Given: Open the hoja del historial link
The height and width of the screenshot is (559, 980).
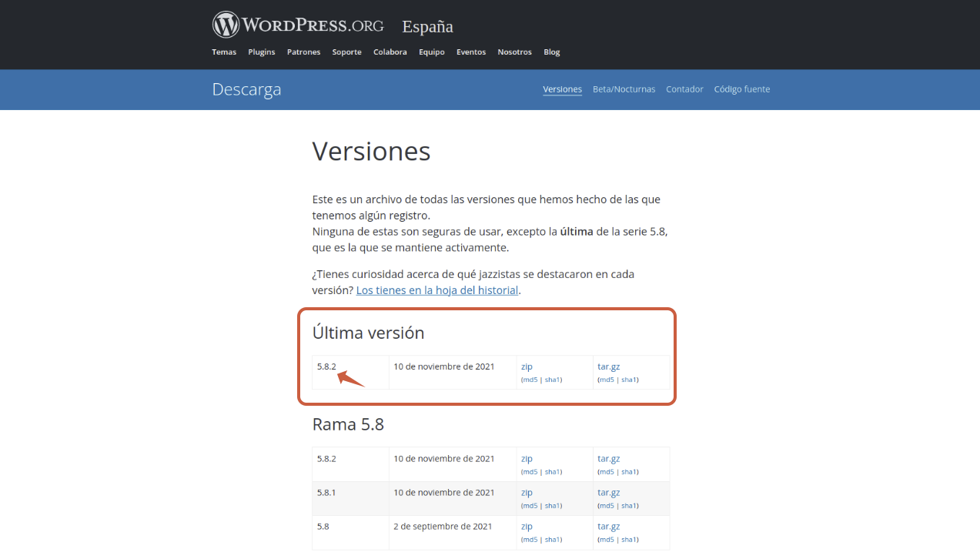Looking at the screenshot, I should [437, 290].
